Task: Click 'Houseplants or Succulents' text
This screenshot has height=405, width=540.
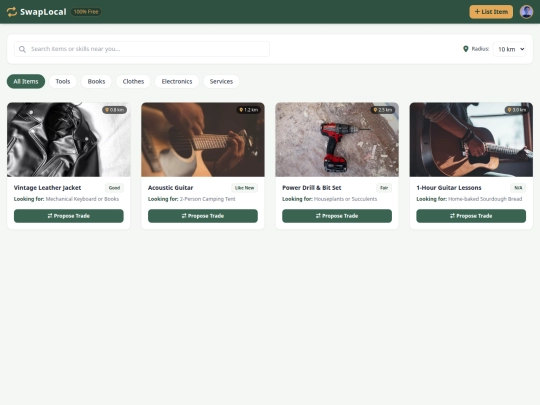Action: tap(345, 199)
